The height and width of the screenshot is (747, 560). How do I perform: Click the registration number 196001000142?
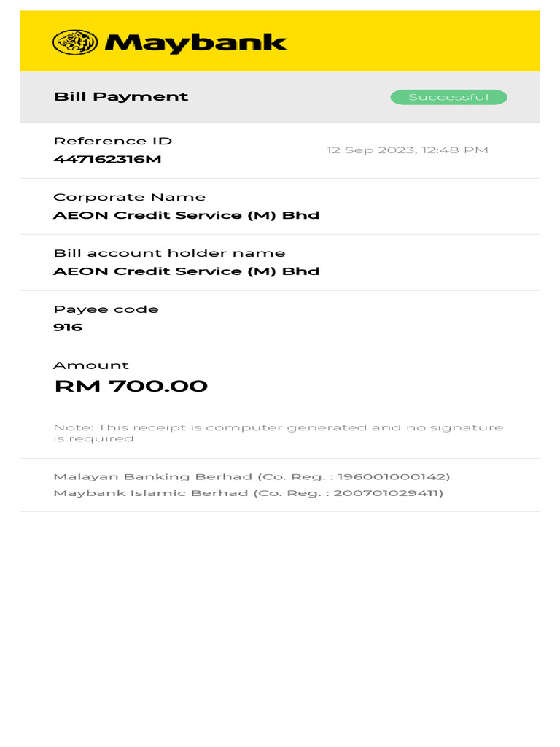[x=394, y=477]
